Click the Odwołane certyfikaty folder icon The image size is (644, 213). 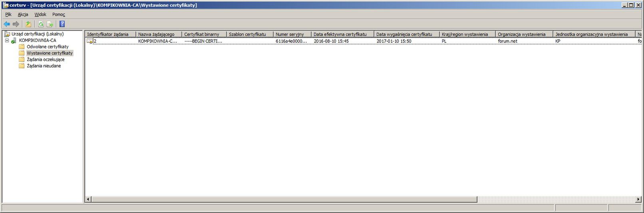coord(22,47)
